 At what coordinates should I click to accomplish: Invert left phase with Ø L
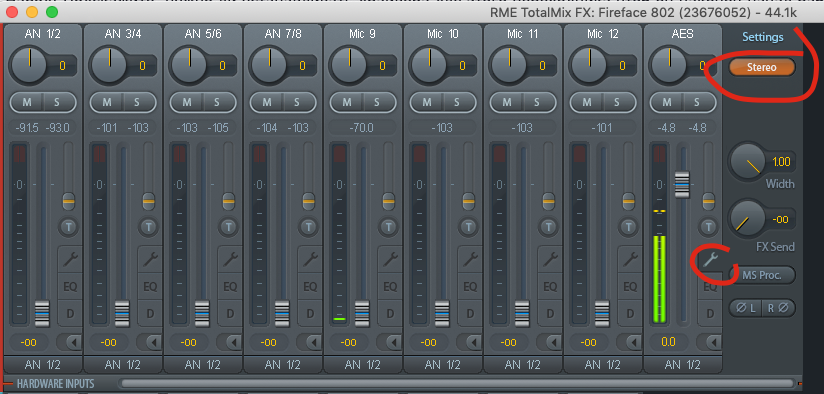click(x=746, y=308)
